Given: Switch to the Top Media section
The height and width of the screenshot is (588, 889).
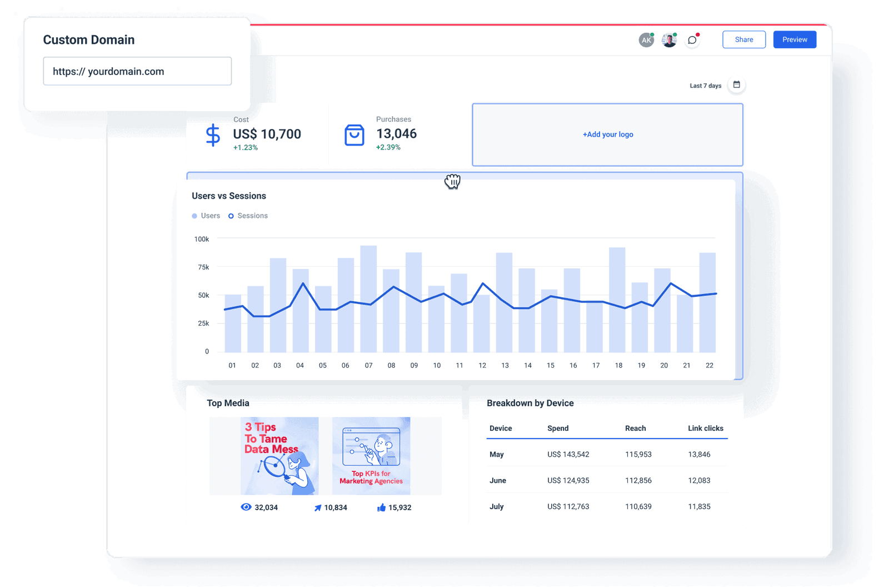Looking at the screenshot, I should tap(228, 403).
